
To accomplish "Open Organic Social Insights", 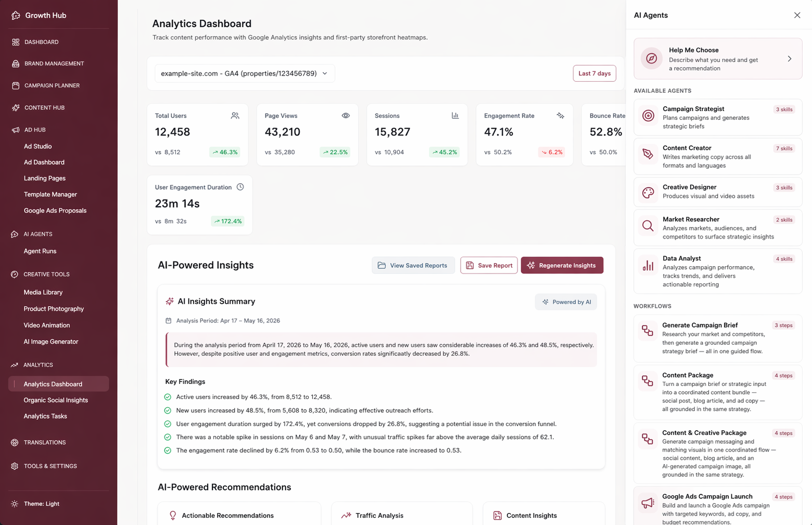I will (56, 400).
